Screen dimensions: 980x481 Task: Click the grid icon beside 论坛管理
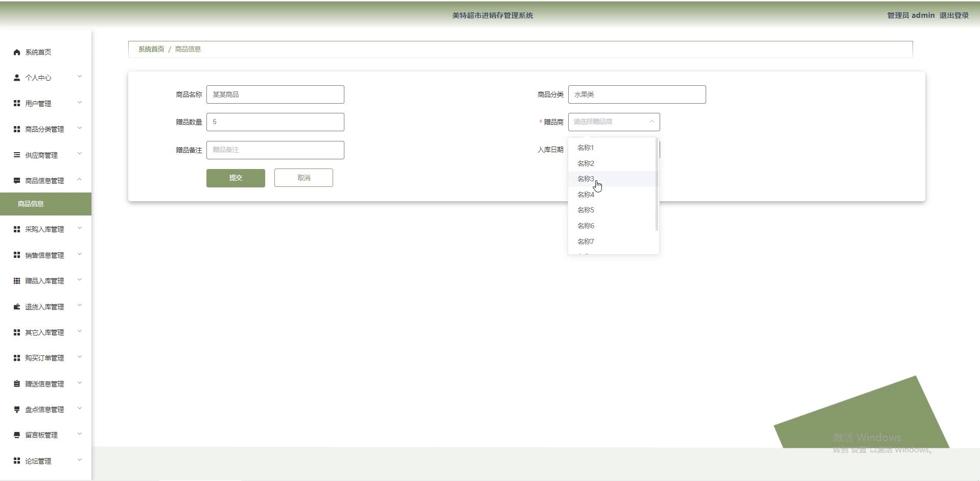click(17, 461)
